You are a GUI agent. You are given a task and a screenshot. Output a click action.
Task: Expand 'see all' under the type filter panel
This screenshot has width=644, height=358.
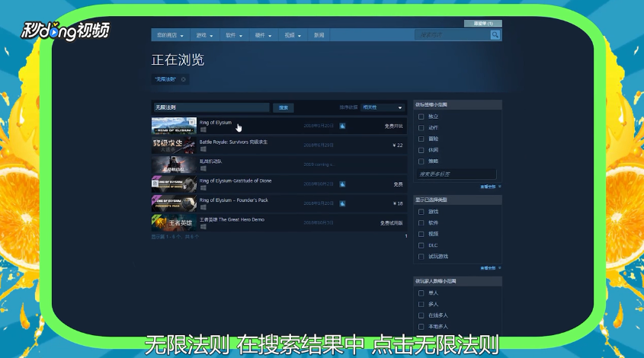click(x=490, y=268)
